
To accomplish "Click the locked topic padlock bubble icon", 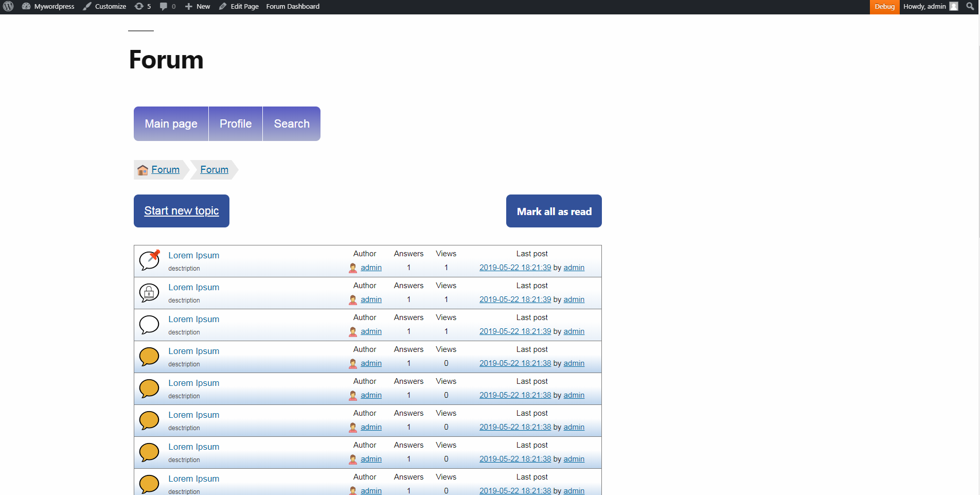I will (149, 293).
